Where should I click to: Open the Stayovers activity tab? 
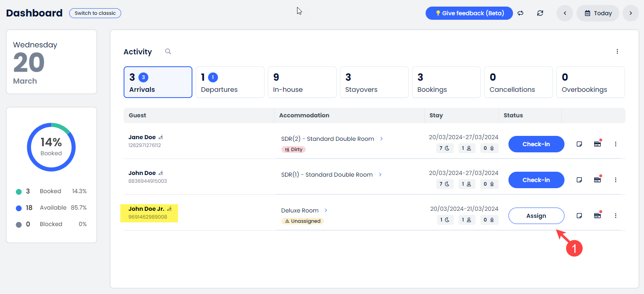click(x=374, y=82)
